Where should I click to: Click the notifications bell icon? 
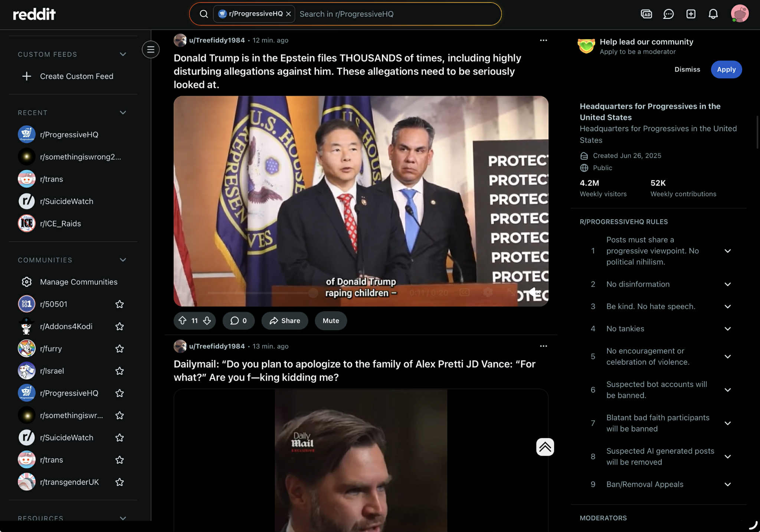[713, 14]
